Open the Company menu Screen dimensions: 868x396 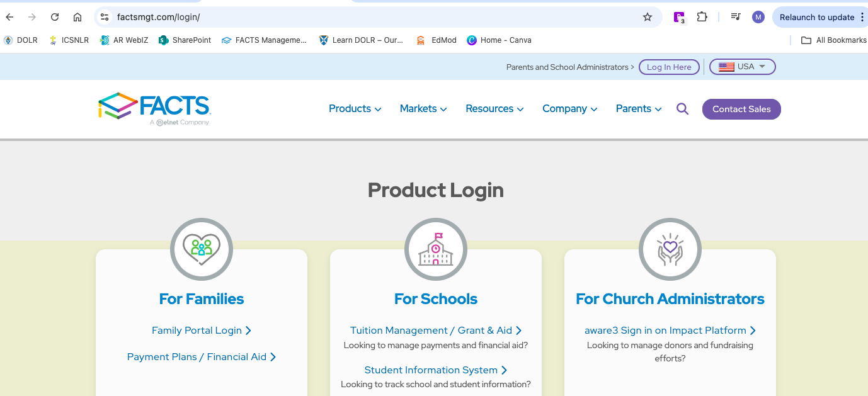point(569,109)
